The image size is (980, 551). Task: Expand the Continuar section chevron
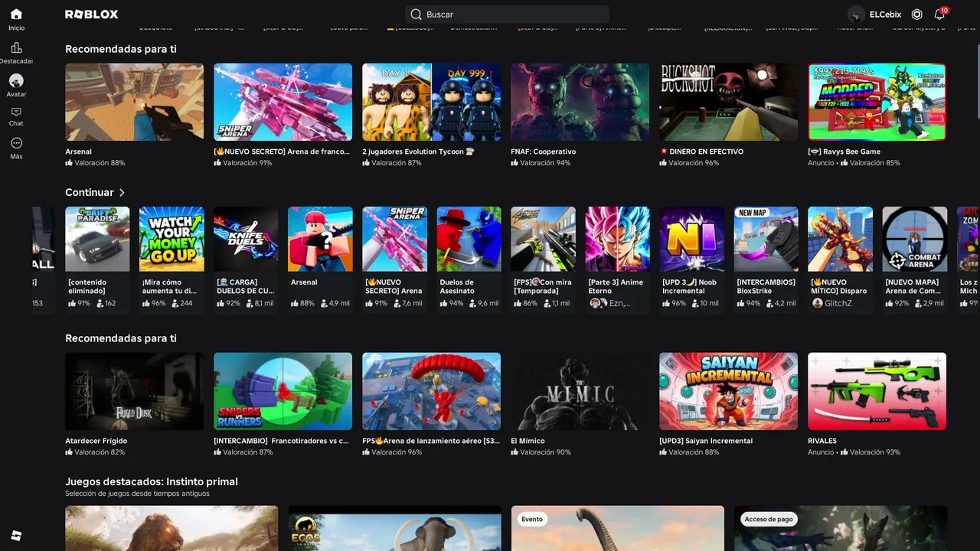coord(122,193)
